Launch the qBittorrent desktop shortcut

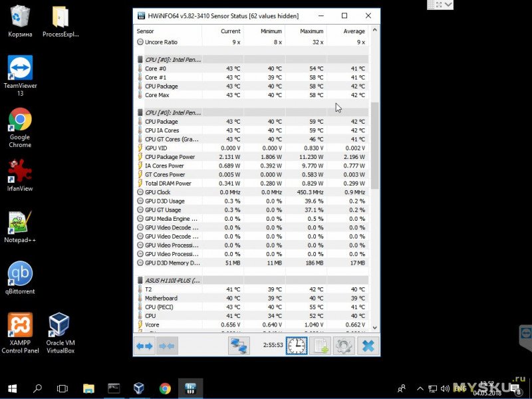tap(20, 277)
